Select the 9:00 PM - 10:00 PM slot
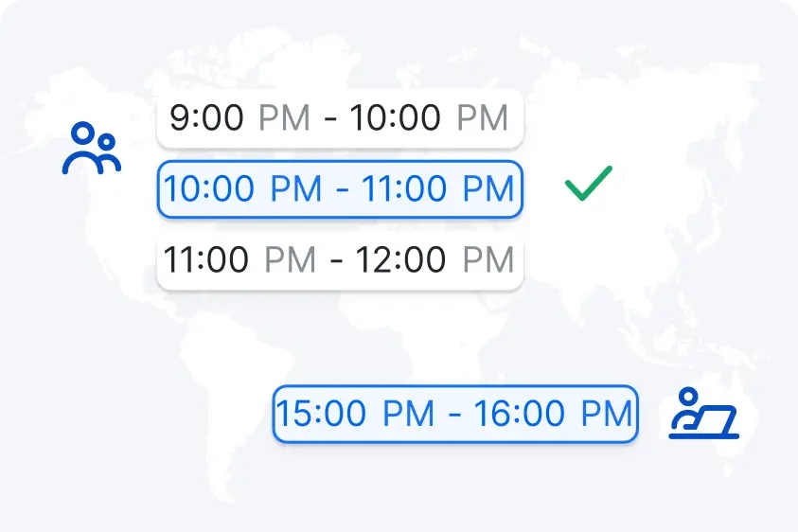The width and height of the screenshot is (798, 532). tap(340, 119)
